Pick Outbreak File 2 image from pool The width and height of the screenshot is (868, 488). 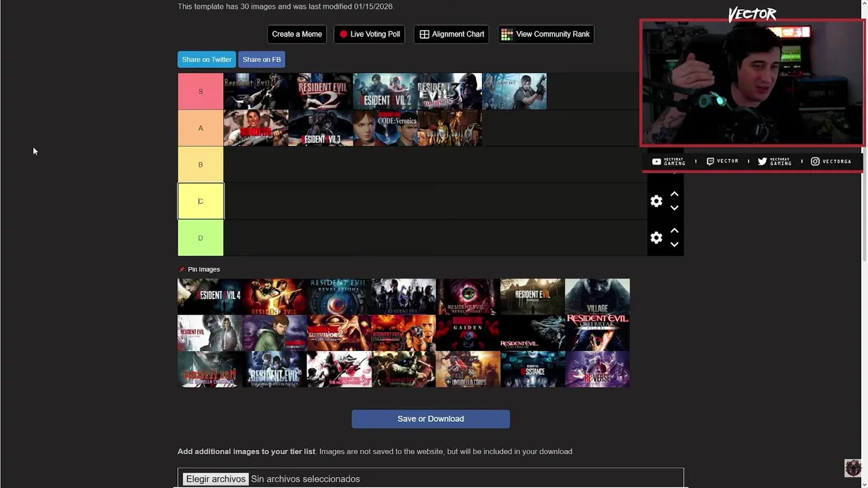pos(597,333)
